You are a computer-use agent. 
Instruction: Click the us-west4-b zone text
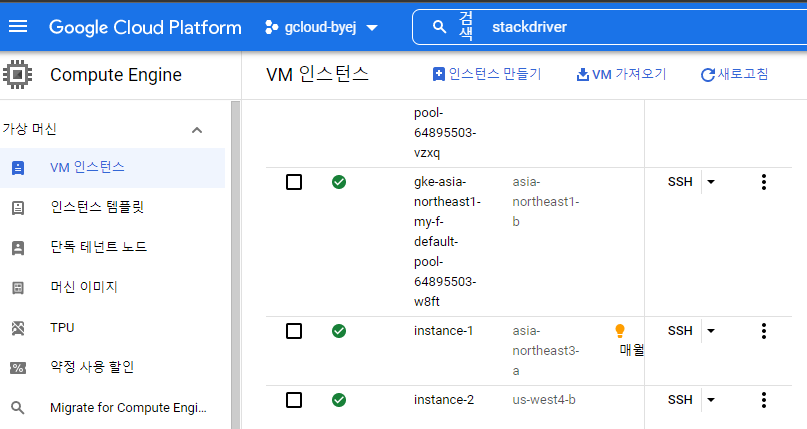(x=544, y=400)
